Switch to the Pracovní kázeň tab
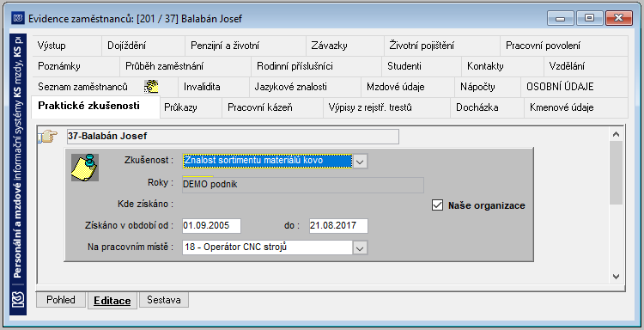644x330 pixels. coord(272,107)
